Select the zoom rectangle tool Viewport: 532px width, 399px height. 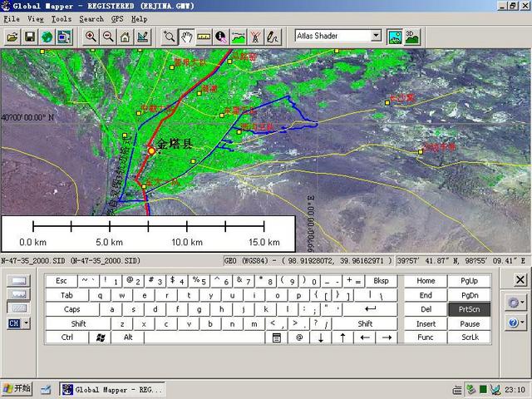coord(169,37)
